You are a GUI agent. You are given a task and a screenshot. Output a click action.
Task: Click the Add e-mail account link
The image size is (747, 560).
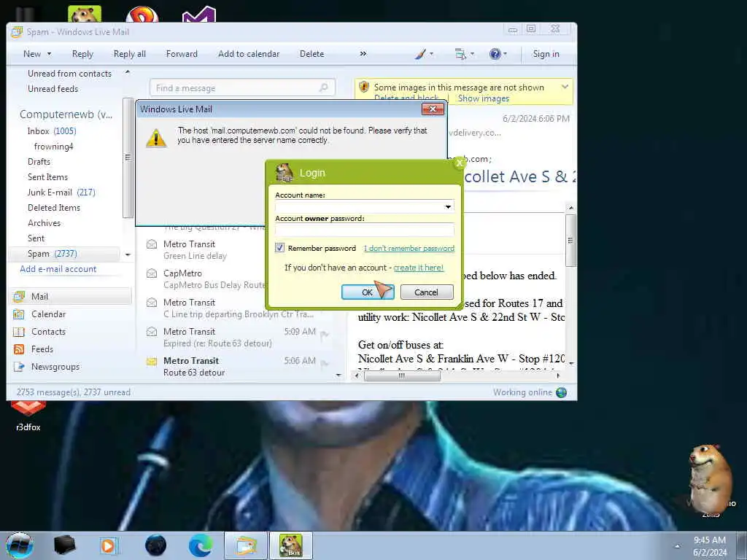[x=58, y=269]
